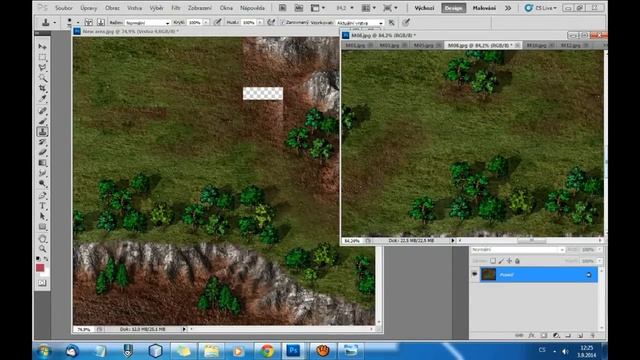Select the Eyedropper tool
Screen dimensions: 640x360
(42, 98)
